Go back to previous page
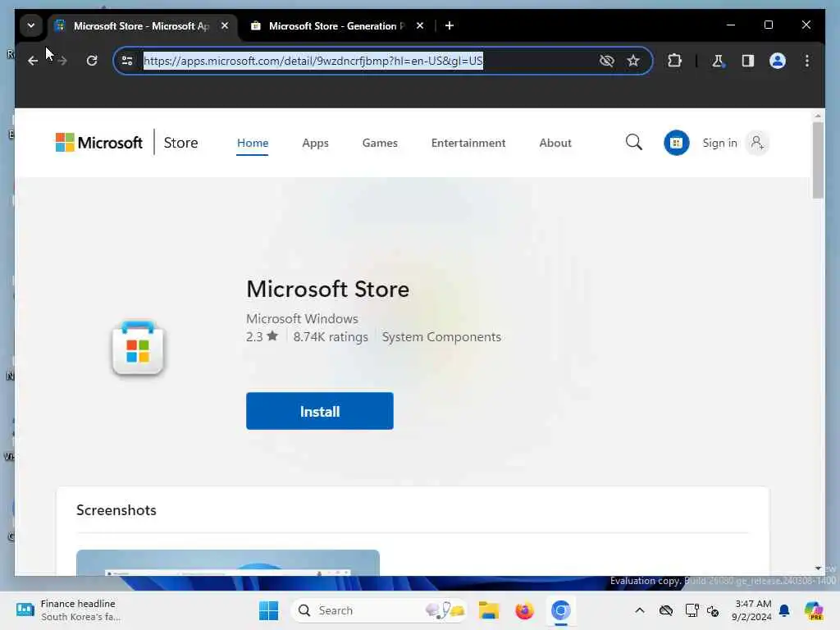The height and width of the screenshot is (630, 840). pyautogui.click(x=33, y=61)
